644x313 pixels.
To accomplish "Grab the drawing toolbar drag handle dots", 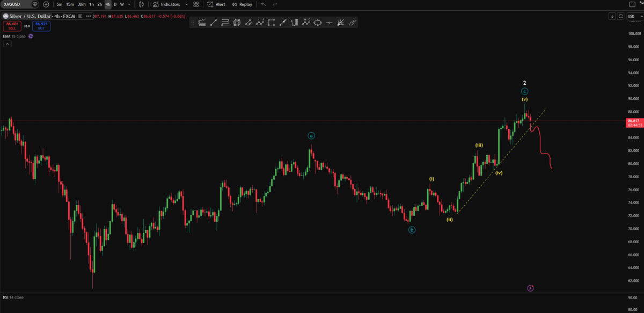I will click(193, 23).
